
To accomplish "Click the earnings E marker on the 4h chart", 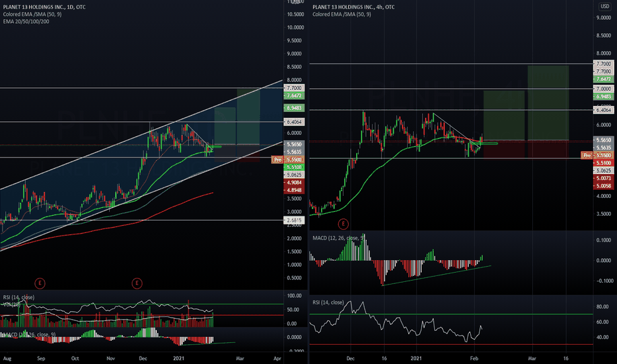I will 343,224.
